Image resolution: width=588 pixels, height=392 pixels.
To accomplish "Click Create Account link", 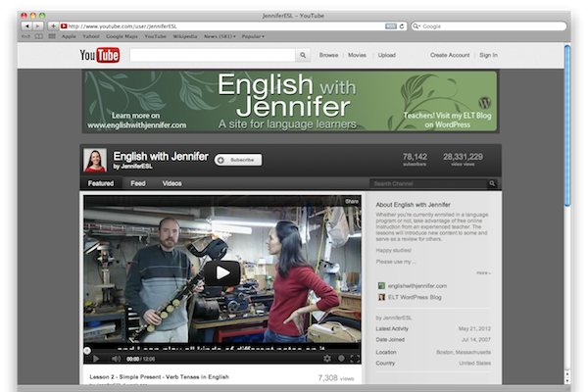I will (450, 55).
